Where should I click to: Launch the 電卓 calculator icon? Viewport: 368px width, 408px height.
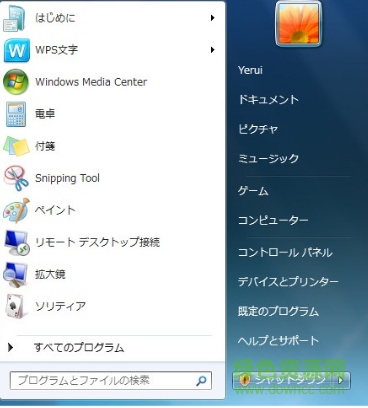(x=16, y=114)
